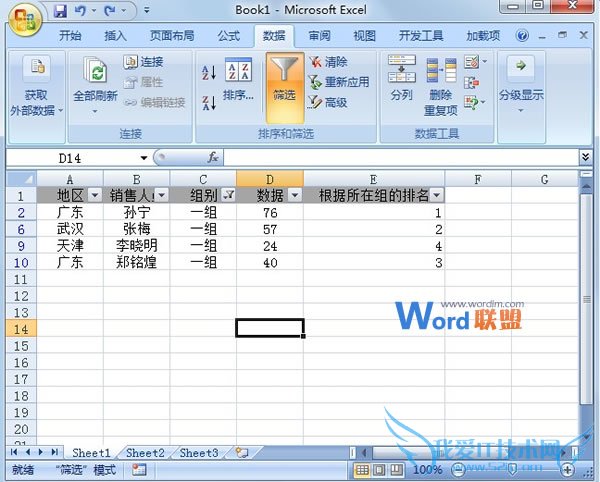This screenshot has height=482, width=600.
Task: Zoom in with plus button
Action: tap(567, 469)
